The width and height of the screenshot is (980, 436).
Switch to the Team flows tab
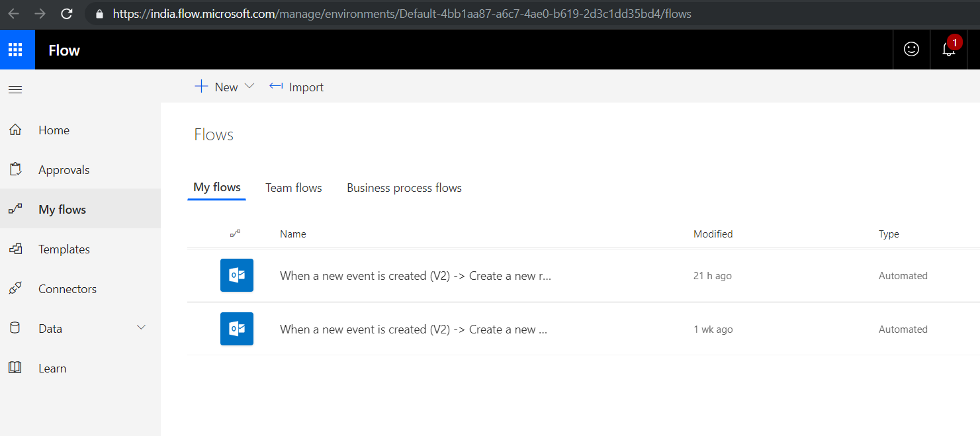pyautogui.click(x=294, y=188)
